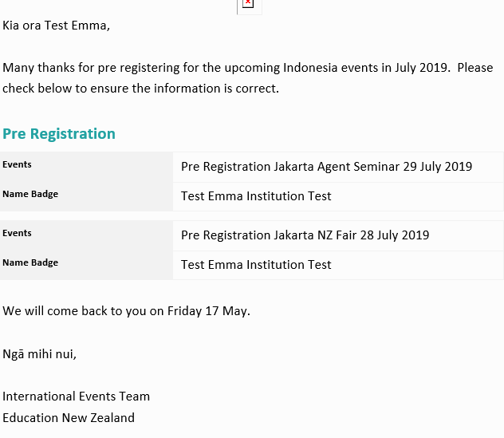Click first 'Test Emma Institution Test' value
The height and width of the screenshot is (438, 504).
256,196
